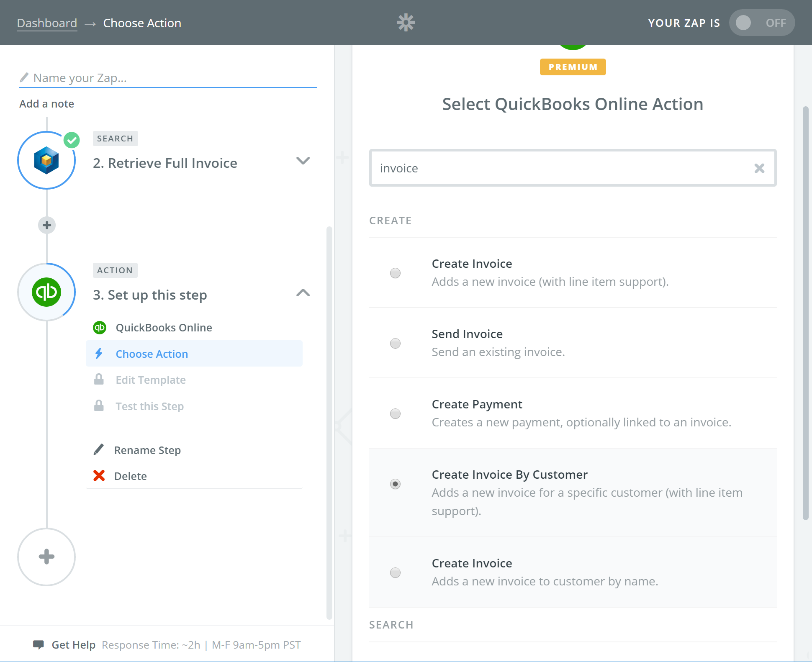This screenshot has width=812, height=662.
Task: Click the 3. Set up this step title
Action: pyautogui.click(x=150, y=295)
